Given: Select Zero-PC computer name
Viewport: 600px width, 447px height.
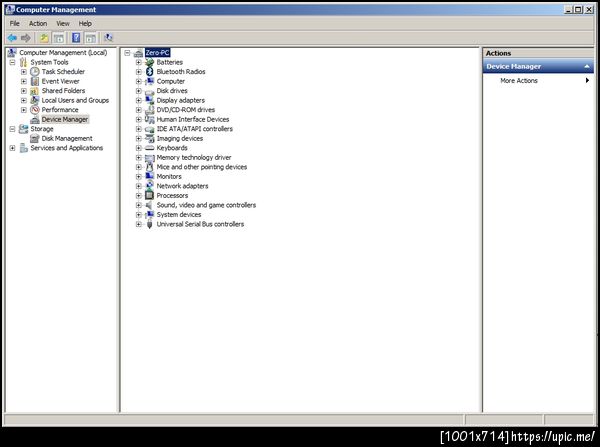Looking at the screenshot, I should point(157,53).
